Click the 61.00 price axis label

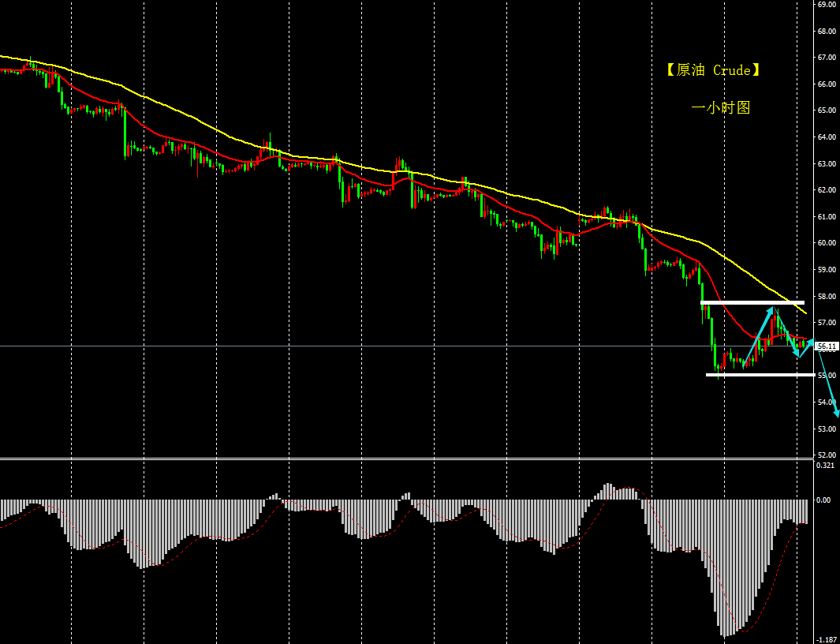pos(827,216)
